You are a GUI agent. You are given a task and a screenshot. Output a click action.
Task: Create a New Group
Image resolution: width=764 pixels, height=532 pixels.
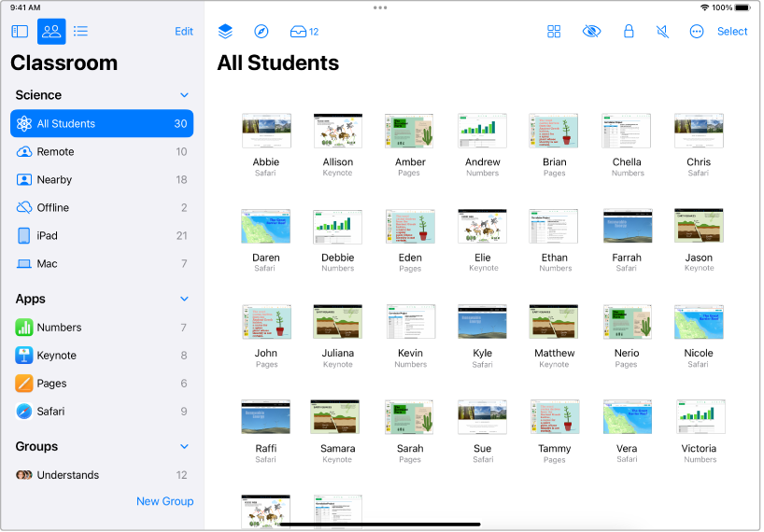(164, 501)
